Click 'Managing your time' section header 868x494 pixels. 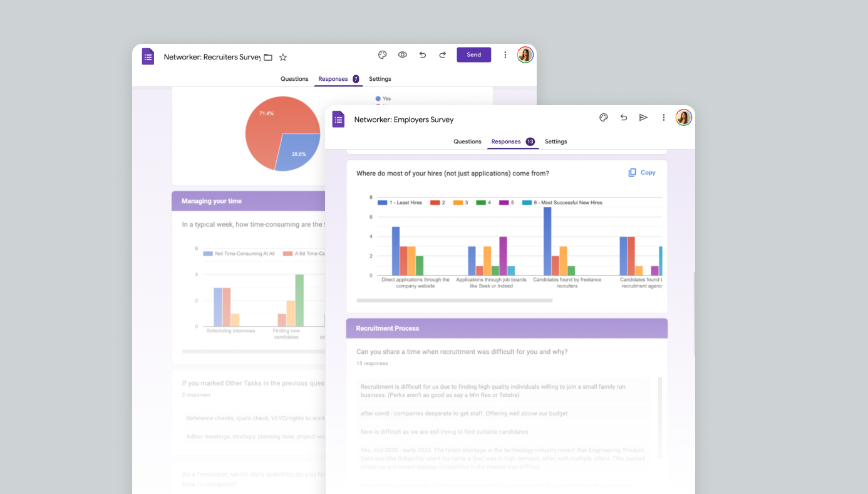(249, 201)
